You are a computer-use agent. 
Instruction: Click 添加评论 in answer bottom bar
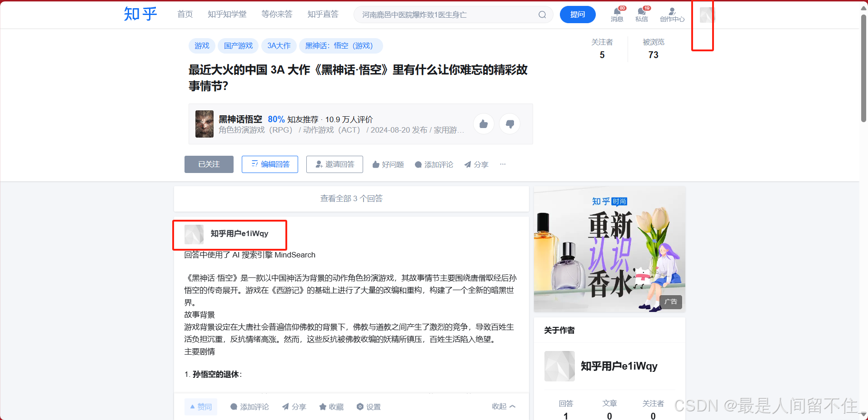249,407
